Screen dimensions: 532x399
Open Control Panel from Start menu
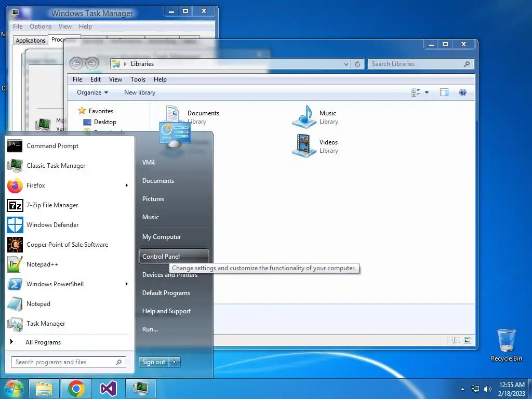[174, 257]
